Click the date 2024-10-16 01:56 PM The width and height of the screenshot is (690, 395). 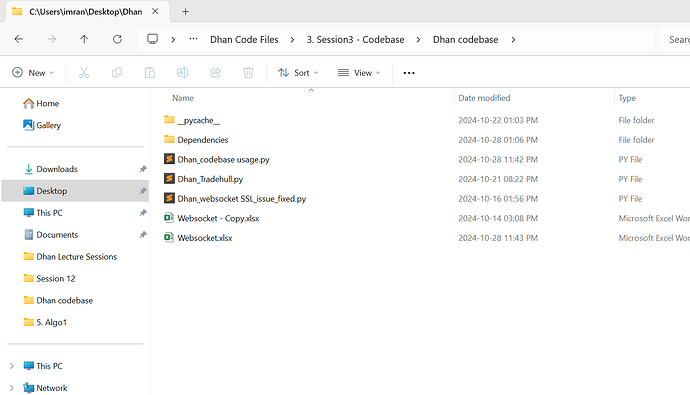pyautogui.click(x=498, y=199)
